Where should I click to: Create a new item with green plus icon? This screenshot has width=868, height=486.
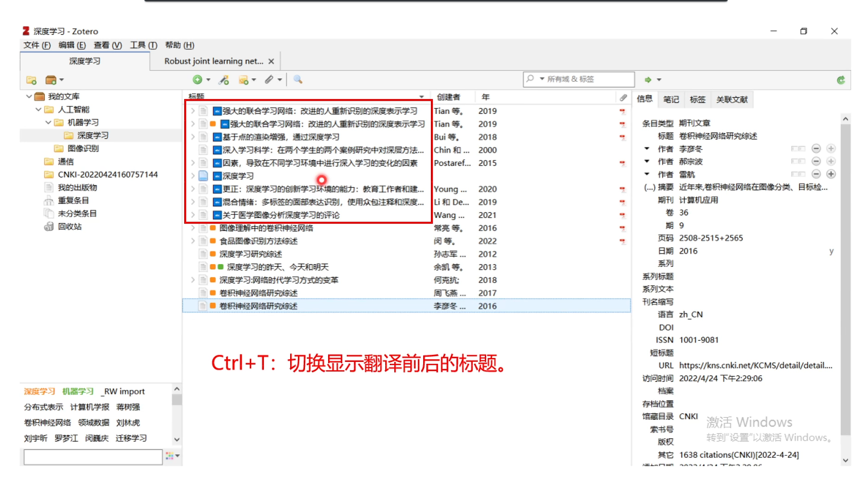pyautogui.click(x=198, y=80)
